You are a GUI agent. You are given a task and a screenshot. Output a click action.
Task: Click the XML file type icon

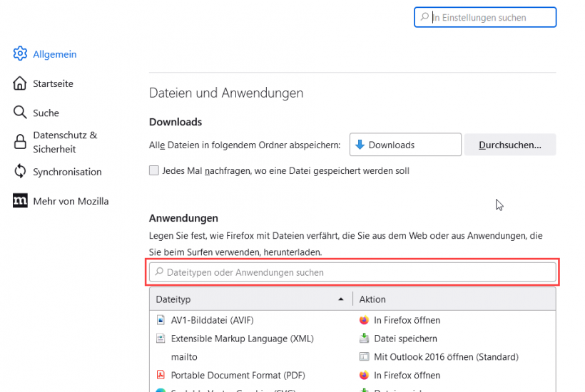161,339
